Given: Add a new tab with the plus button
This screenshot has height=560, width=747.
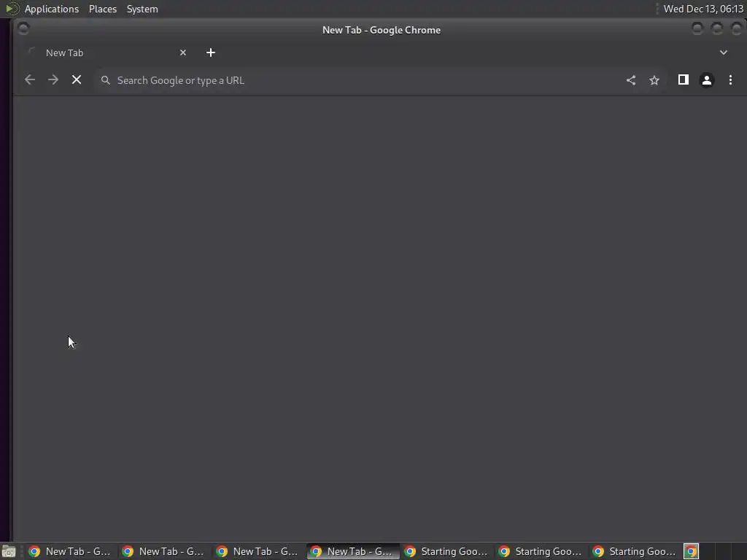Looking at the screenshot, I should tap(211, 52).
